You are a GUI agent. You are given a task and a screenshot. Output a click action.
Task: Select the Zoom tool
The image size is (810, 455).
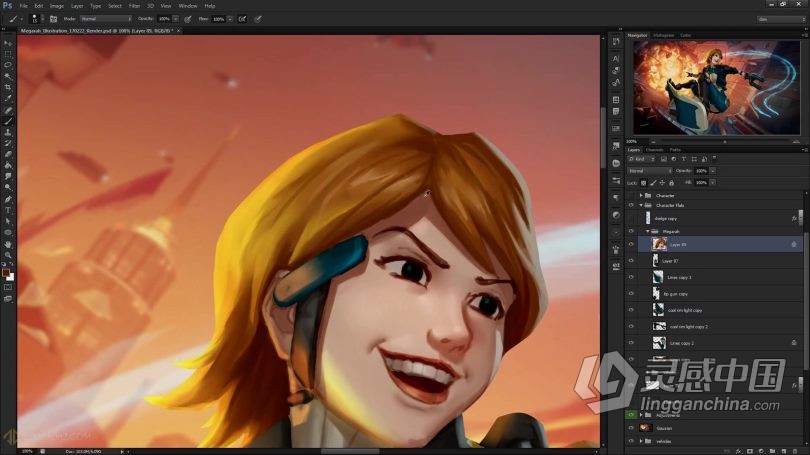pyautogui.click(x=8, y=255)
